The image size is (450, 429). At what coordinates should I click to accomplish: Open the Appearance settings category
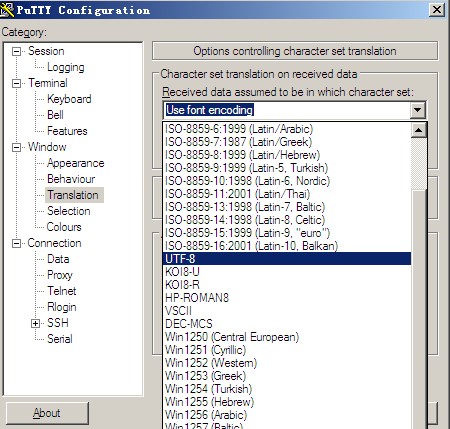(76, 163)
